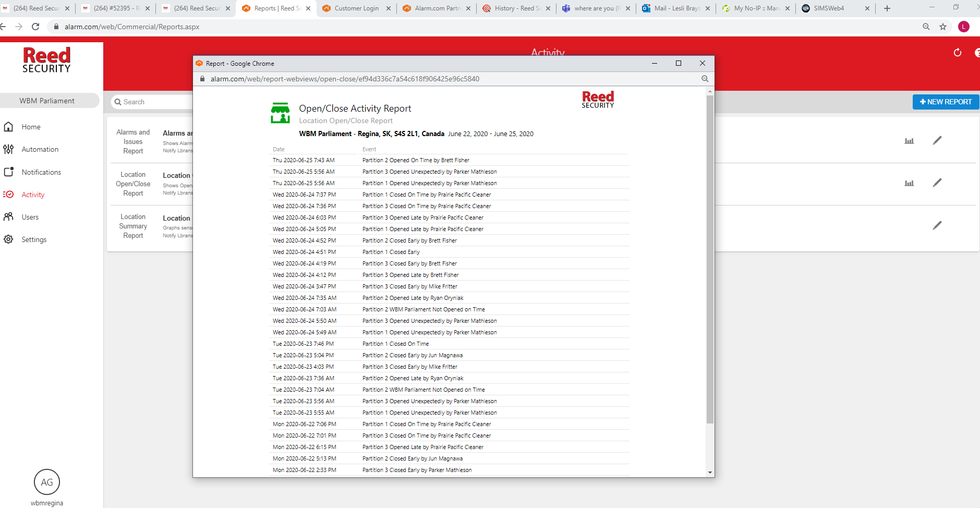The width and height of the screenshot is (980, 508).
Task: Maximize the Report popup window
Action: pyautogui.click(x=679, y=63)
